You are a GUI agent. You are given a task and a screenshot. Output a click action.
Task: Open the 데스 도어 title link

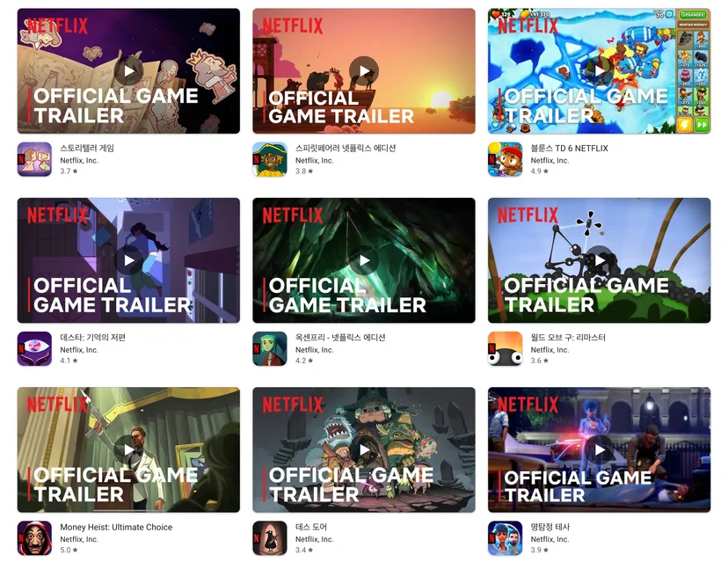click(x=311, y=527)
